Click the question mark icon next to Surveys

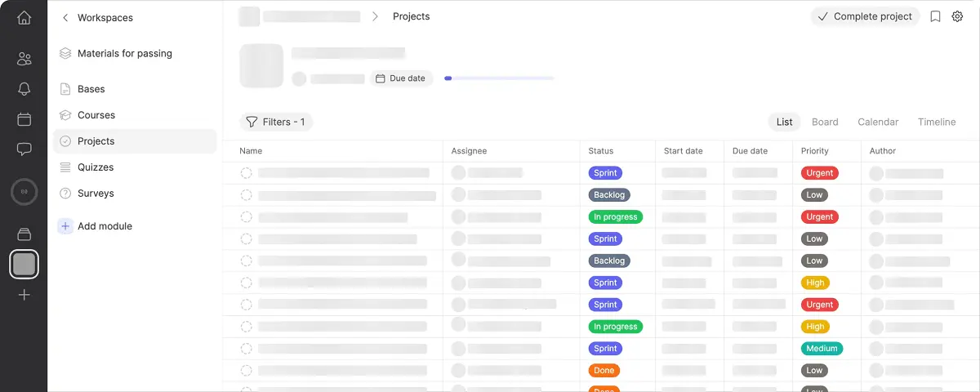[65, 194]
